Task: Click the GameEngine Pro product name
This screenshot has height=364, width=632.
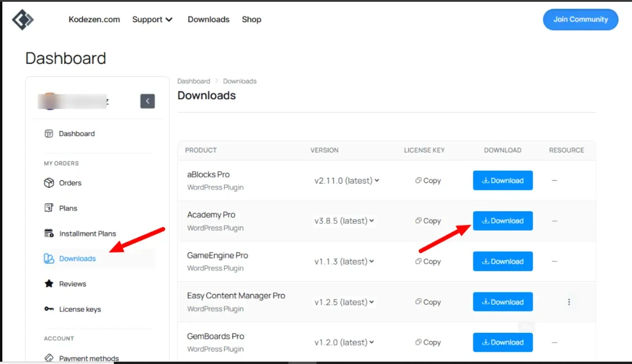Action: click(217, 255)
